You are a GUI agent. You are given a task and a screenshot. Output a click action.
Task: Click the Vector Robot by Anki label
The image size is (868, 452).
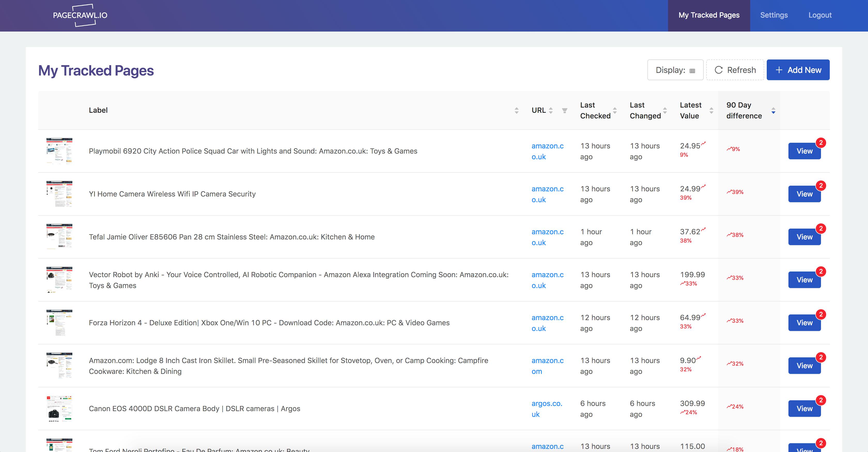pos(299,280)
